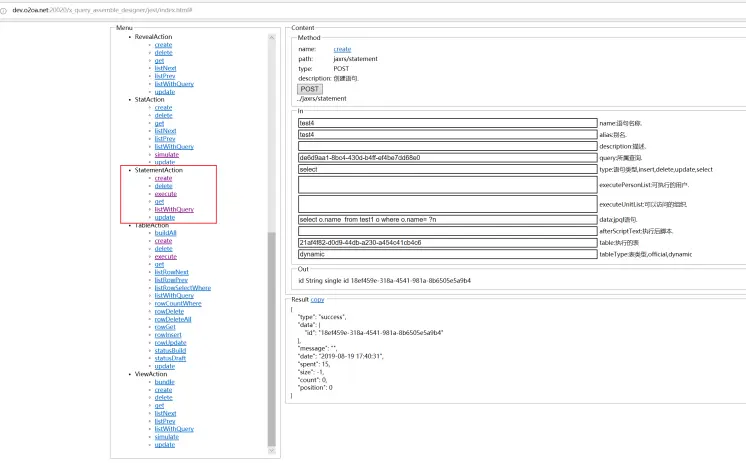Open listPrev under StatAction
Viewport: 746px width, 463px height.
(x=165, y=139)
